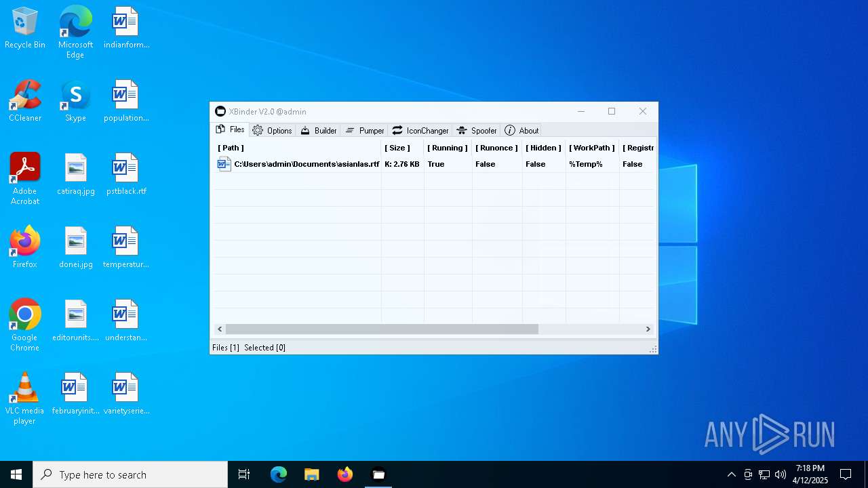Open network settings tray icon
The height and width of the screenshot is (488, 868).
[x=764, y=474]
